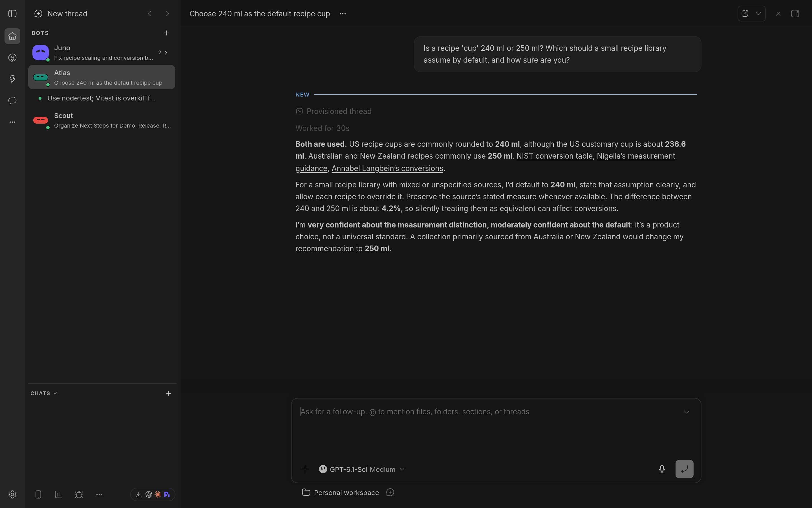Screen dimensions: 812x508
Task: Expand the Provisioned thread step
Action: click(334, 111)
